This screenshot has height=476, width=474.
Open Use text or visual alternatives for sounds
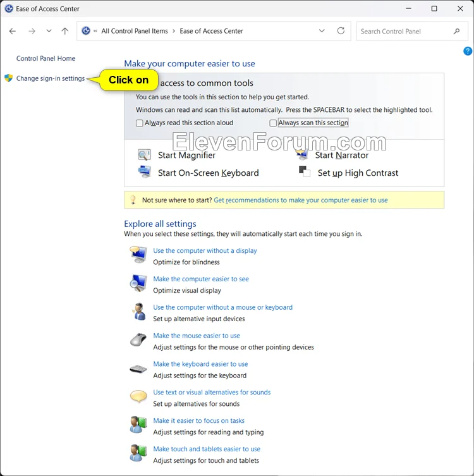212,392
